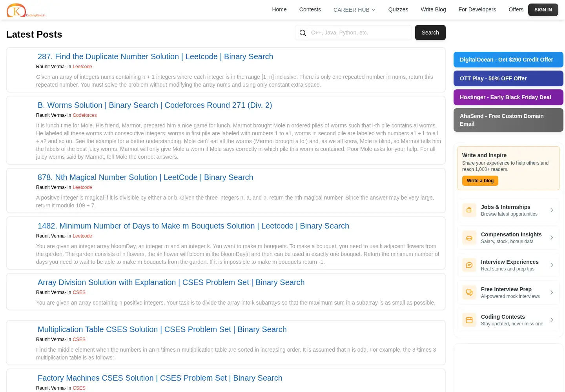Open the Multiplication Table CSES Solution post

click(162, 329)
